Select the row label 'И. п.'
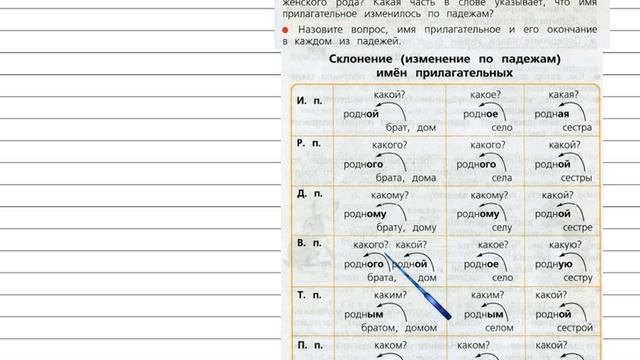The image size is (640, 360). 309,101
